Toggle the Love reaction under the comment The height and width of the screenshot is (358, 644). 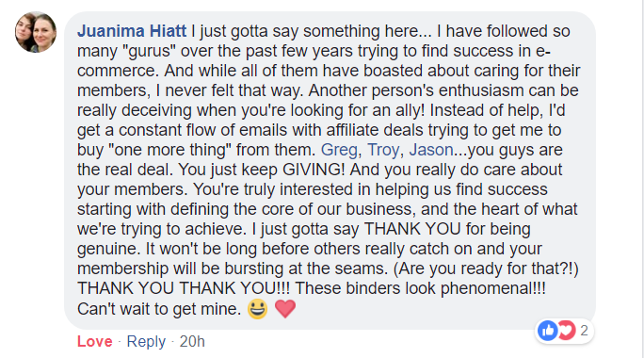(94, 342)
